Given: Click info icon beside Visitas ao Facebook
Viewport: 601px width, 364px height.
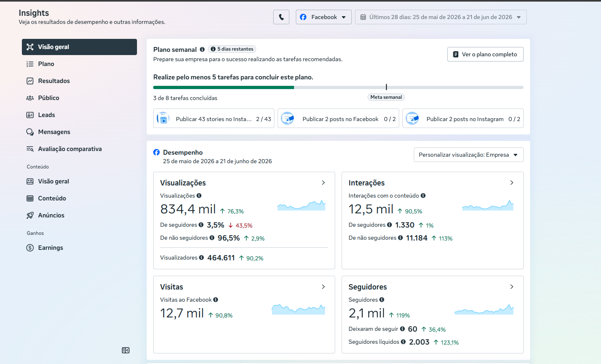Looking at the screenshot, I should 216,300.
